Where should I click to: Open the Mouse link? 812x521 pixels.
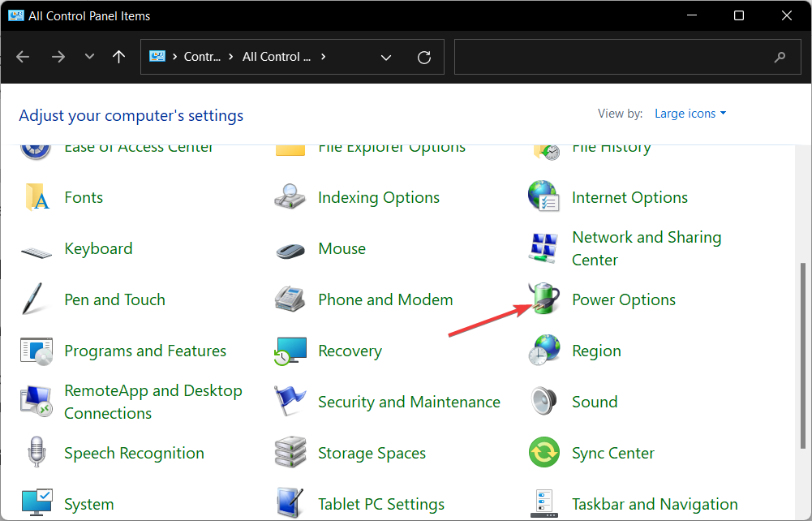coord(342,248)
